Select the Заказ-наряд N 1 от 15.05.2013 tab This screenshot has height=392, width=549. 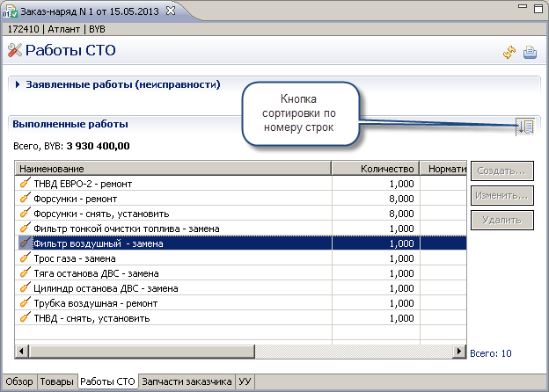pos(90,11)
